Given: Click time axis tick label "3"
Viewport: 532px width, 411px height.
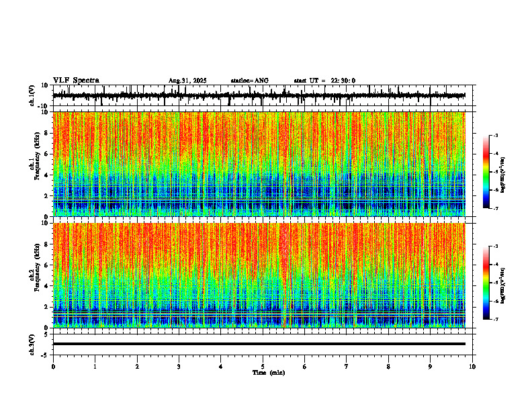Looking at the screenshot, I should 179,367.
